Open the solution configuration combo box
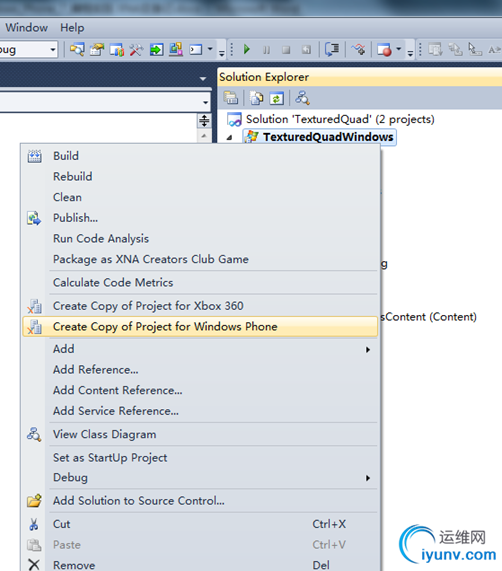The image size is (502, 571). point(29,49)
